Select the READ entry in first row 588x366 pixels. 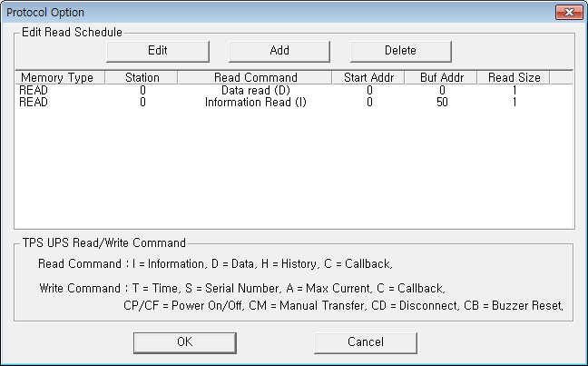[34, 91]
